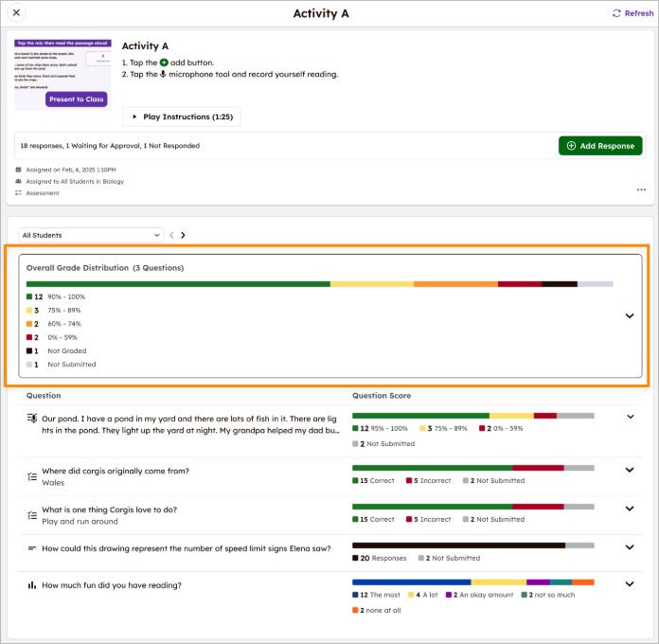Expand 'How much fun did you have reading?' row
Screen dimensions: 659x644
(x=630, y=584)
